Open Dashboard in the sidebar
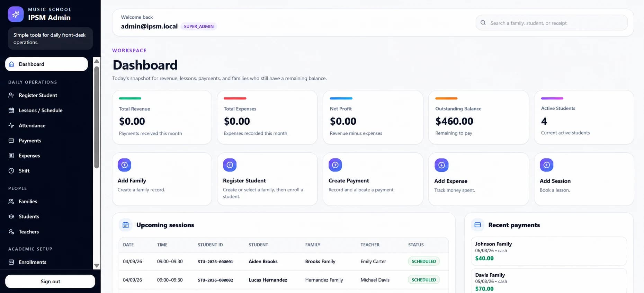This screenshot has width=644, height=293. pyautogui.click(x=47, y=64)
